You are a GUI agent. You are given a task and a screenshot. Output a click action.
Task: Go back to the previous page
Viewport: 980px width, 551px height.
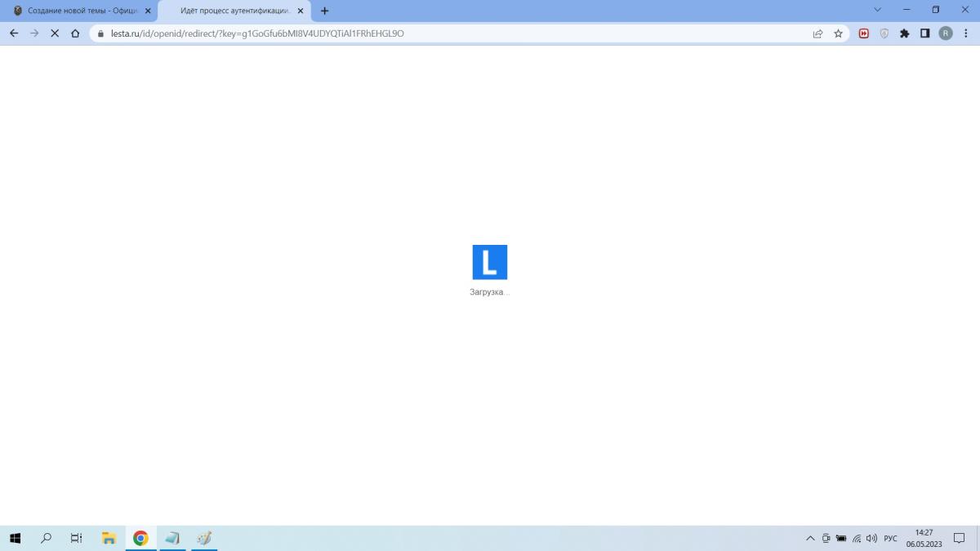click(14, 33)
